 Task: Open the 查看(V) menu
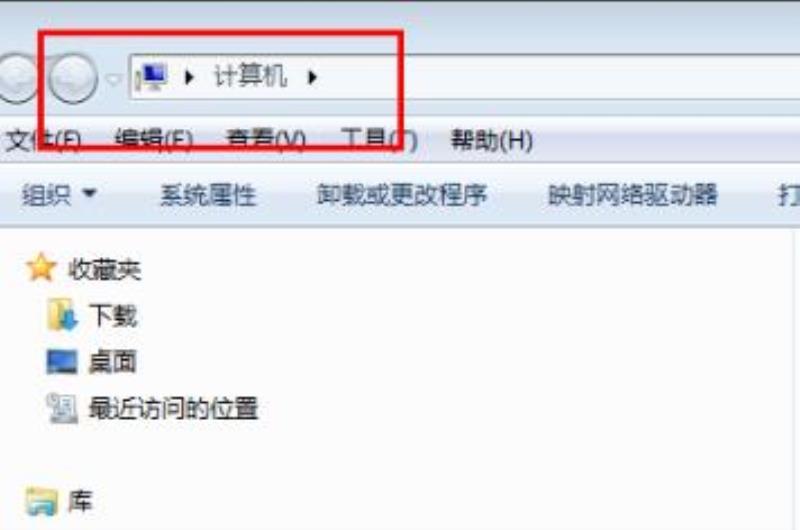coord(266,140)
